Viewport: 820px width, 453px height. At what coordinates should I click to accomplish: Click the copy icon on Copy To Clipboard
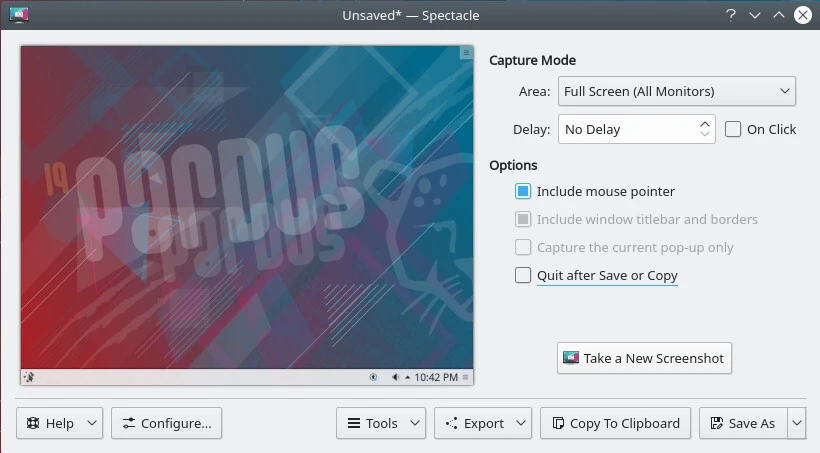pos(558,423)
